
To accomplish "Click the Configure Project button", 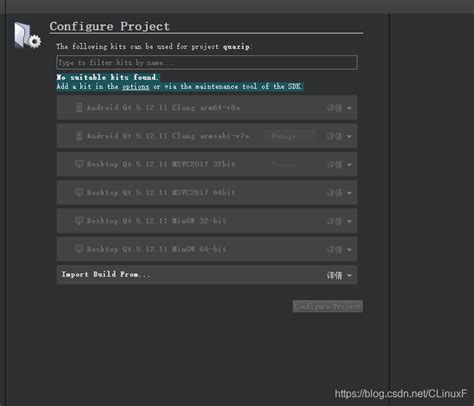I will (328, 306).
